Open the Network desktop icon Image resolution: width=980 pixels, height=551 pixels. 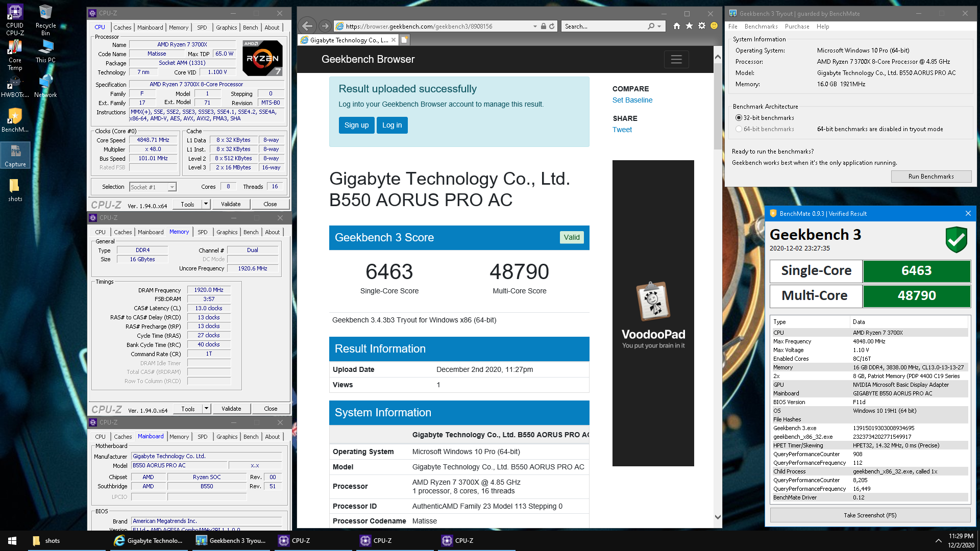[45, 86]
